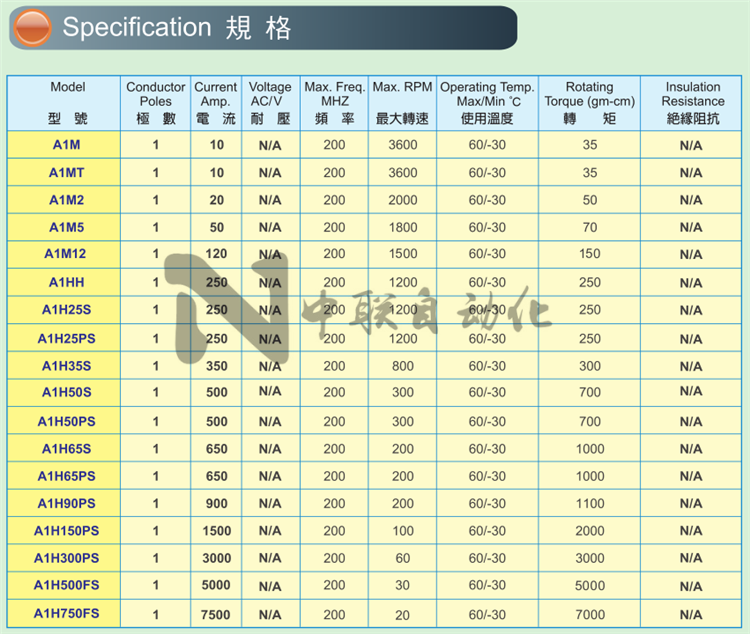
Task: Select the Max. RPM column header
Action: pyautogui.click(x=402, y=103)
